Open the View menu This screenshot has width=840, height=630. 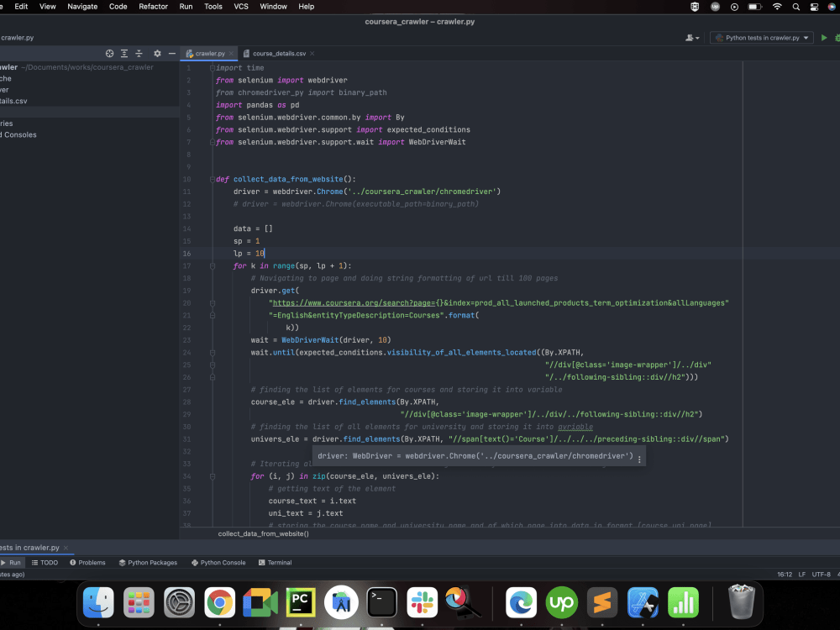point(48,7)
